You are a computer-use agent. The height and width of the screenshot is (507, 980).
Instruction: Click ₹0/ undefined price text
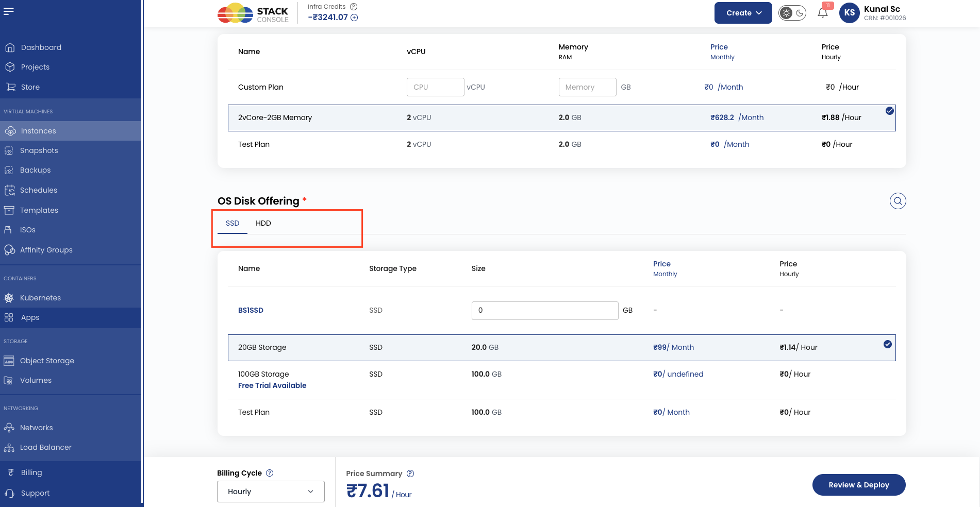coord(678,374)
